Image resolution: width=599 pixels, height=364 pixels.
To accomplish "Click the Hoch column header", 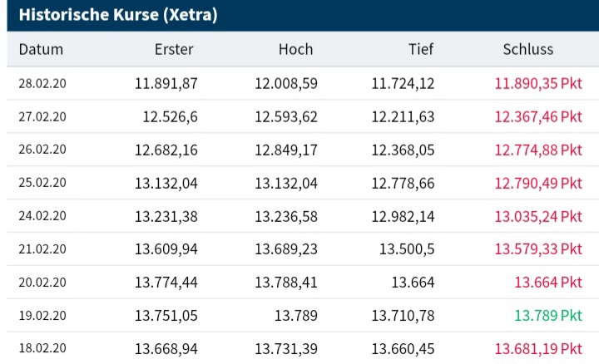I will (x=295, y=49).
